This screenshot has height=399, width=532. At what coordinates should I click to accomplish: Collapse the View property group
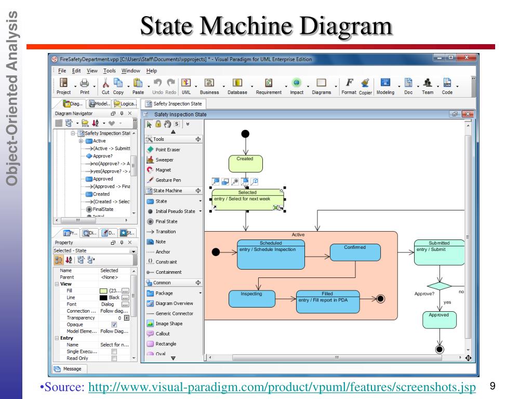[x=57, y=284]
